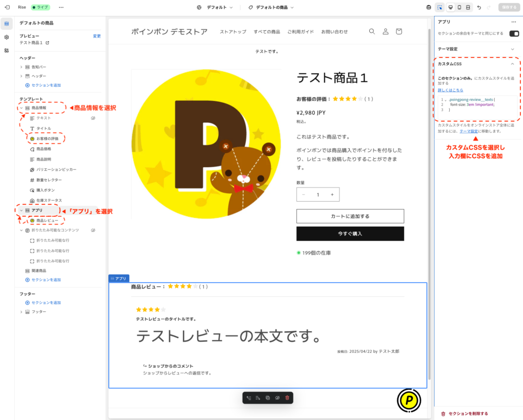Screen dimensions: 523x420
Task: Click the round yellow P widget launcher
Action: pos(409,400)
